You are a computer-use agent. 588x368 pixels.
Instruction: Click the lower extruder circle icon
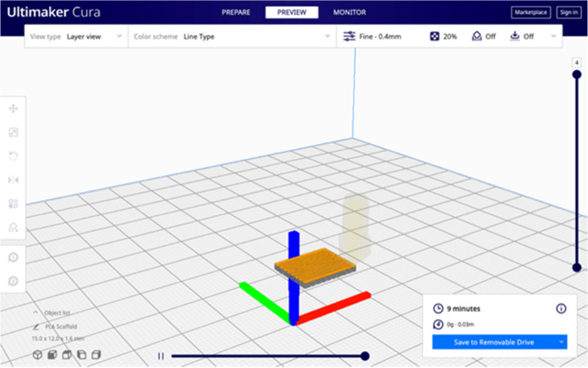pyautogui.click(x=13, y=281)
